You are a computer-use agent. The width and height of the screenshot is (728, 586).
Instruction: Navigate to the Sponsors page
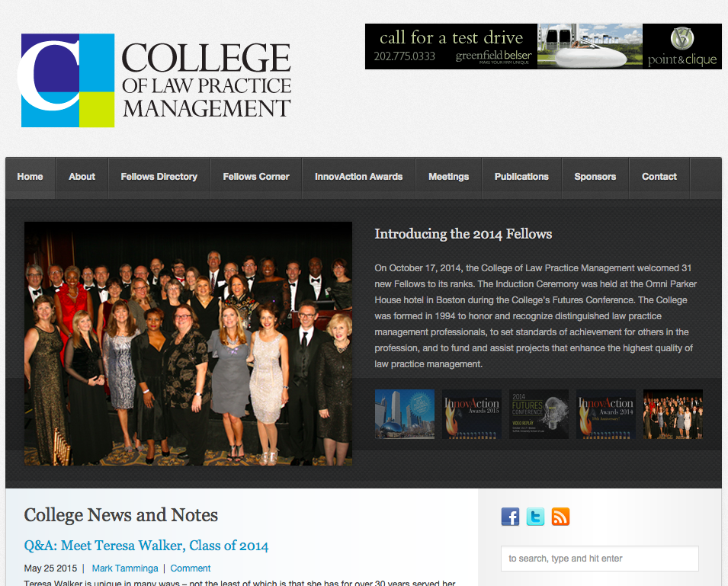[x=595, y=177]
